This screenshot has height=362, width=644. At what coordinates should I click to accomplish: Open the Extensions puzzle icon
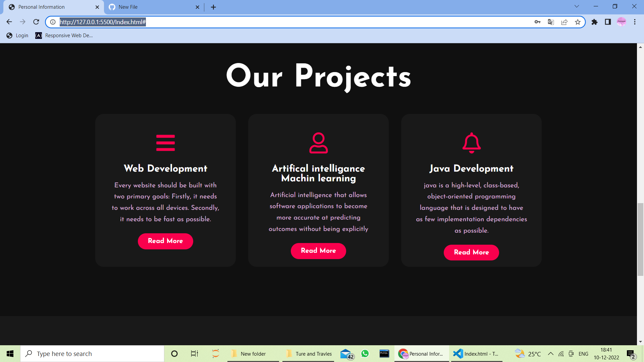[x=594, y=22]
